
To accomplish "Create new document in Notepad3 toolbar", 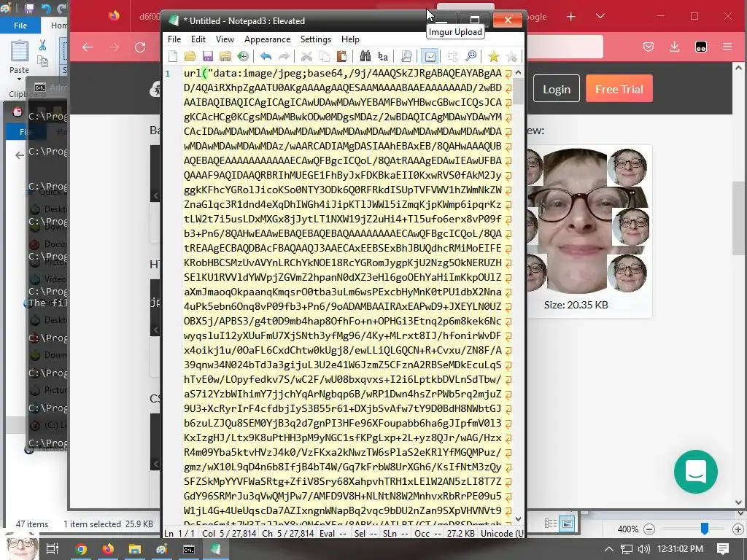I will click(x=173, y=56).
